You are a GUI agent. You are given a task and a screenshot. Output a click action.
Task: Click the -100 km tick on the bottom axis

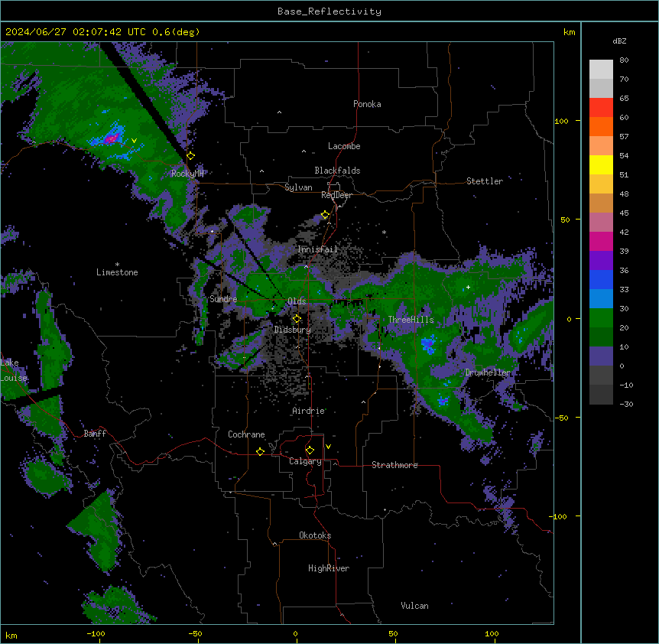[x=96, y=633]
